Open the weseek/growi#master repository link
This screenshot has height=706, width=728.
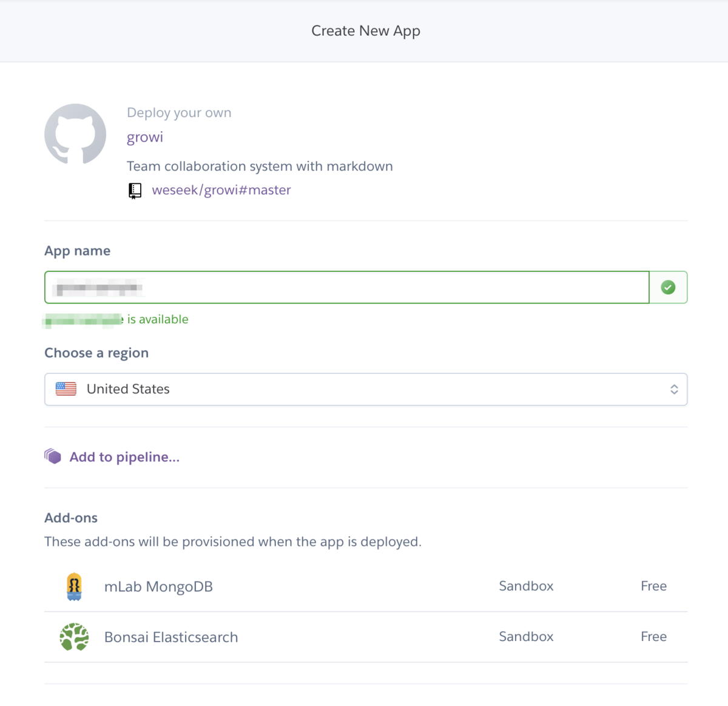tap(221, 190)
